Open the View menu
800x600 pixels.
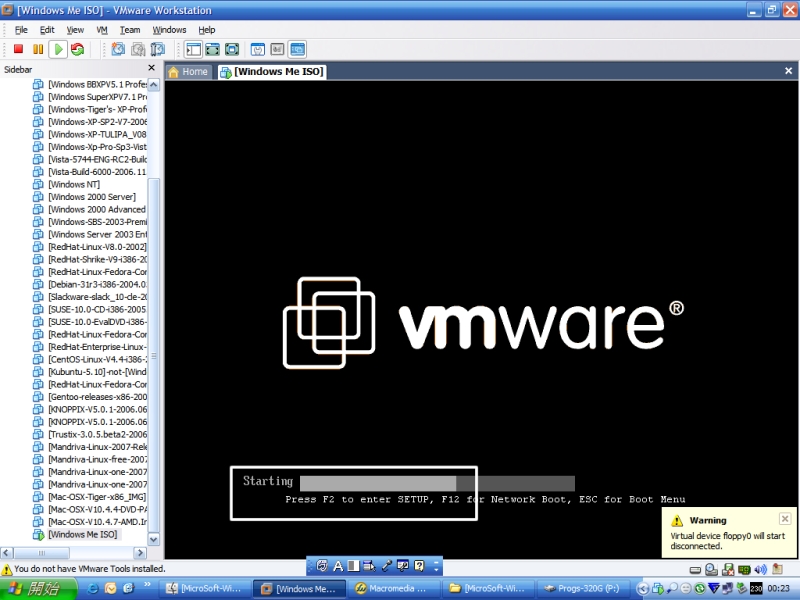(x=75, y=30)
